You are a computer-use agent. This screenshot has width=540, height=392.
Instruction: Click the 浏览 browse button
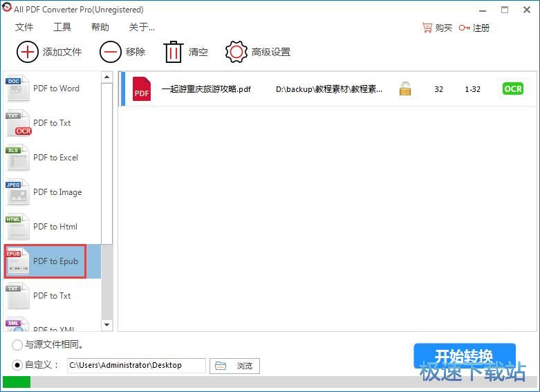coord(234,366)
